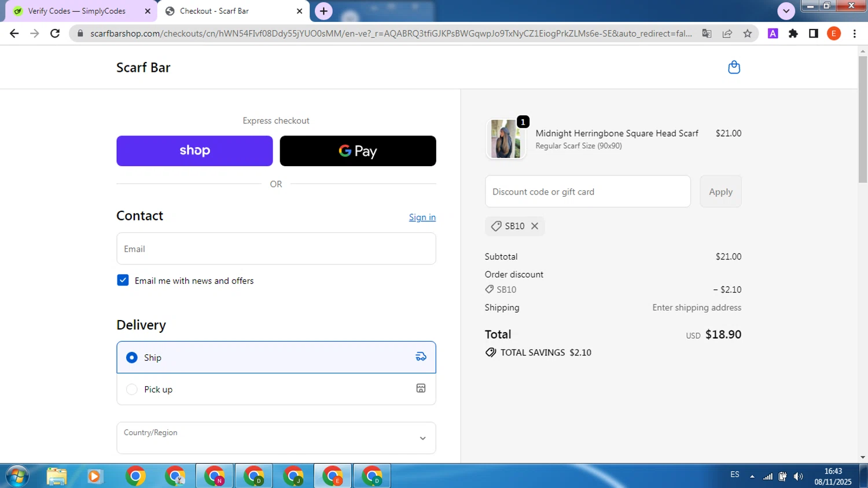Image resolution: width=868 pixels, height=488 pixels.
Task: Click the − $2.10 order discount amount
Action: click(x=727, y=289)
